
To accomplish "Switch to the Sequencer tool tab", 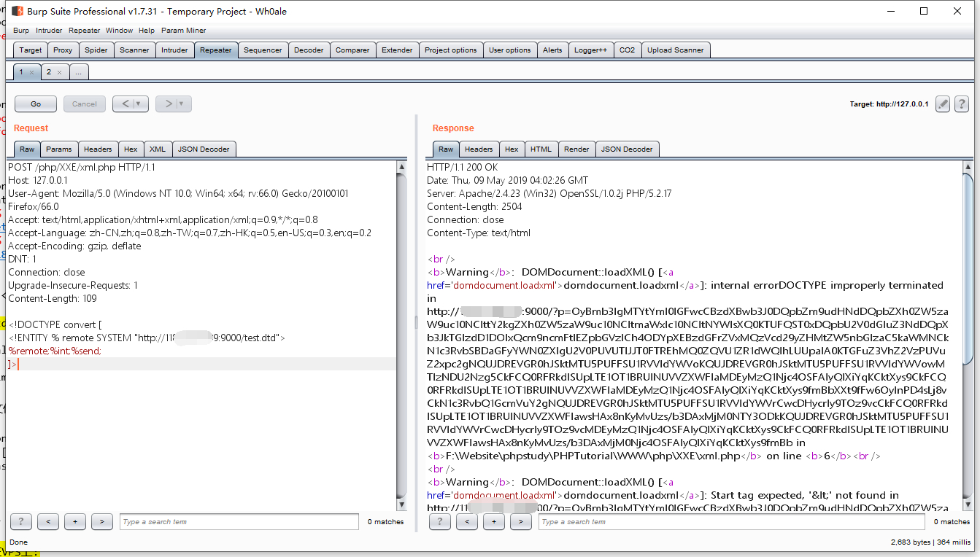I will tap(263, 50).
